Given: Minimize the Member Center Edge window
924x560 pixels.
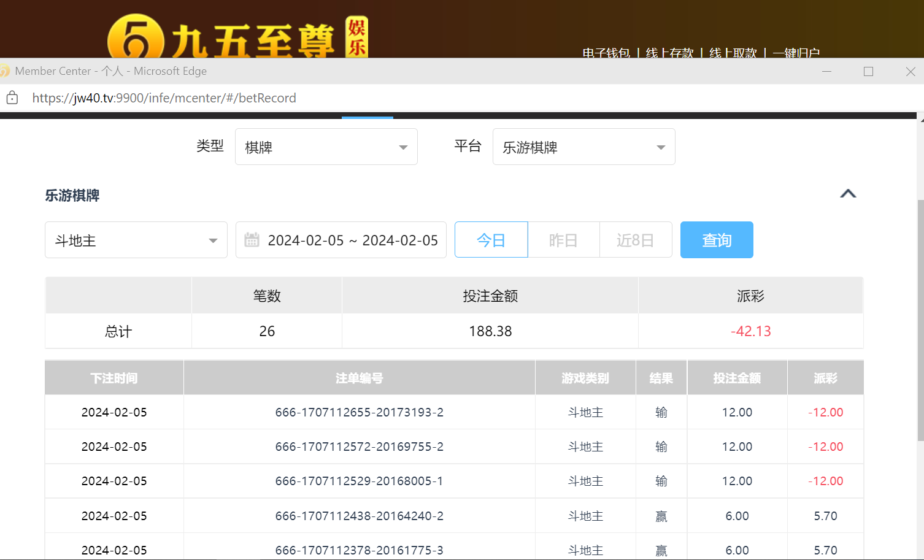Looking at the screenshot, I should pyautogui.click(x=826, y=71).
